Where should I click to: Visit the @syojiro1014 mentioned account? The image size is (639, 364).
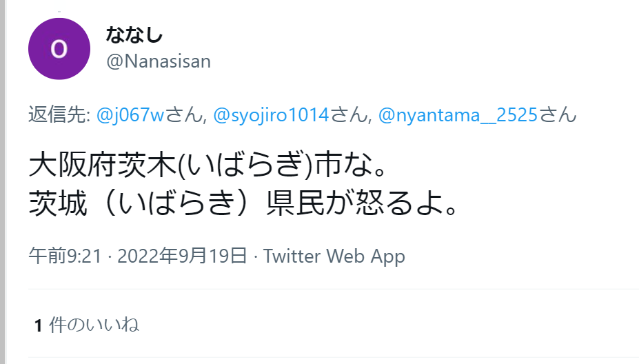pos(271,115)
